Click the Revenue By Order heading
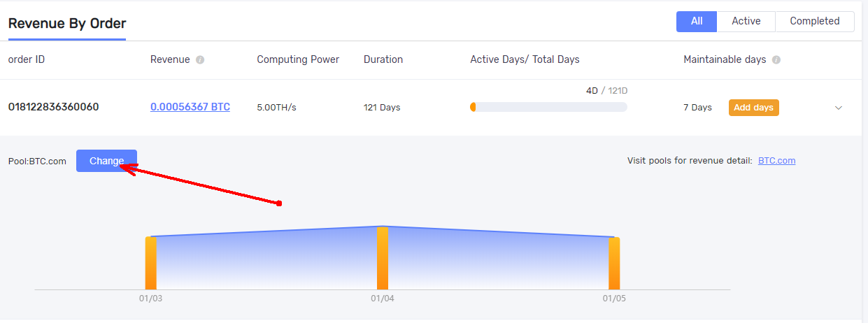This screenshot has width=868, height=323. pyautogui.click(x=67, y=23)
